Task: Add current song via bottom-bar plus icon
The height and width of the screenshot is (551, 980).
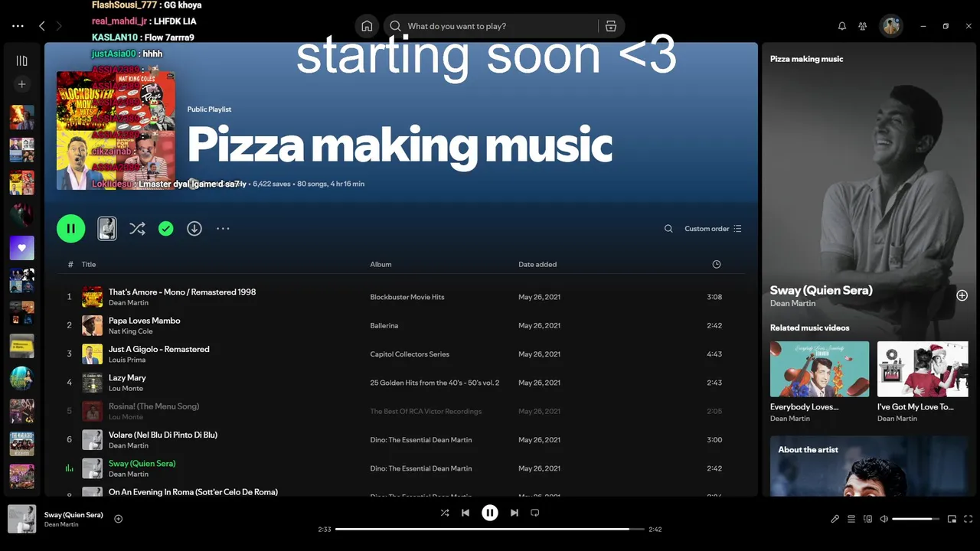Action: click(119, 519)
